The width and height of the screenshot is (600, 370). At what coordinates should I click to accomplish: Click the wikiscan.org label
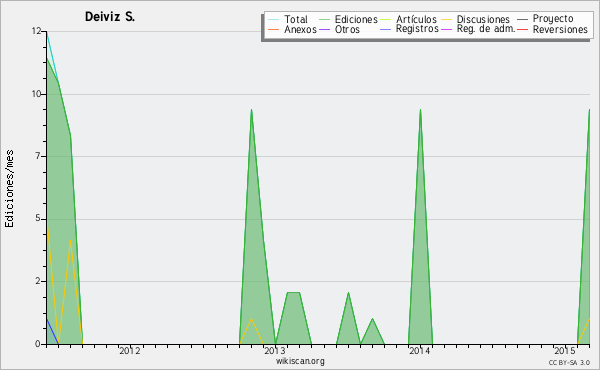point(300,361)
